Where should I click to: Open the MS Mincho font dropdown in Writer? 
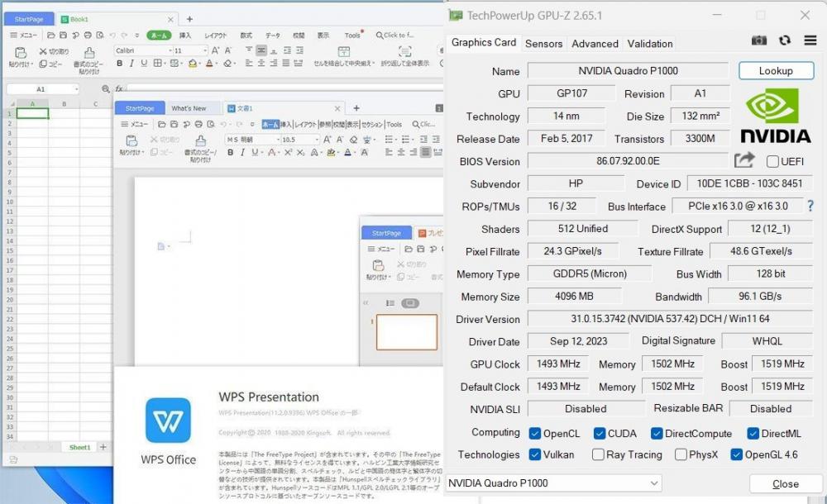[278, 140]
